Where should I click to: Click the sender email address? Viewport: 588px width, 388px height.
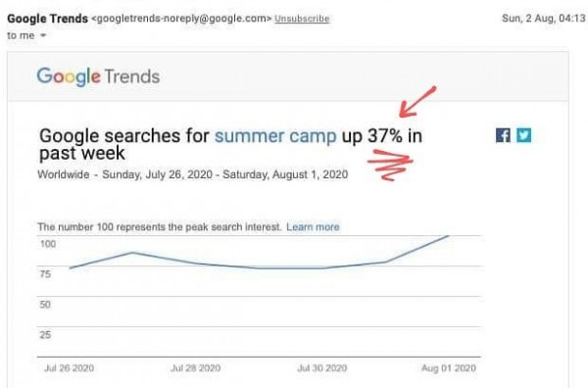click(181, 19)
